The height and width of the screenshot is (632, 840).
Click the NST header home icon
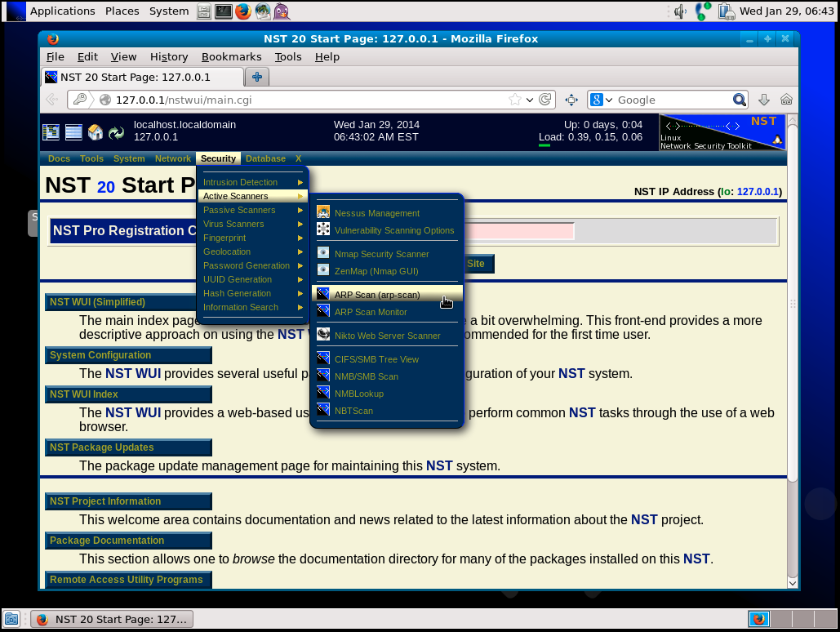point(96,131)
